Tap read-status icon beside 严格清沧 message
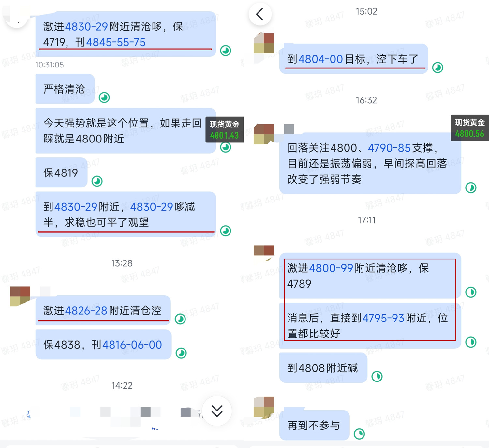This screenshot has height=448, width=489. point(104,97)
